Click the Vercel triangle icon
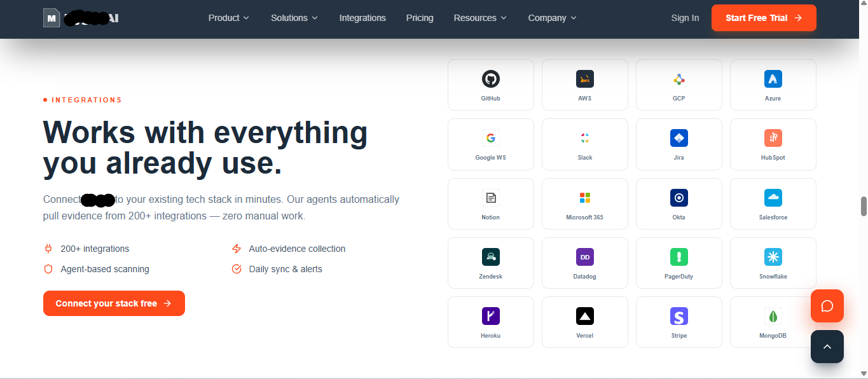 tap(584, 316)
